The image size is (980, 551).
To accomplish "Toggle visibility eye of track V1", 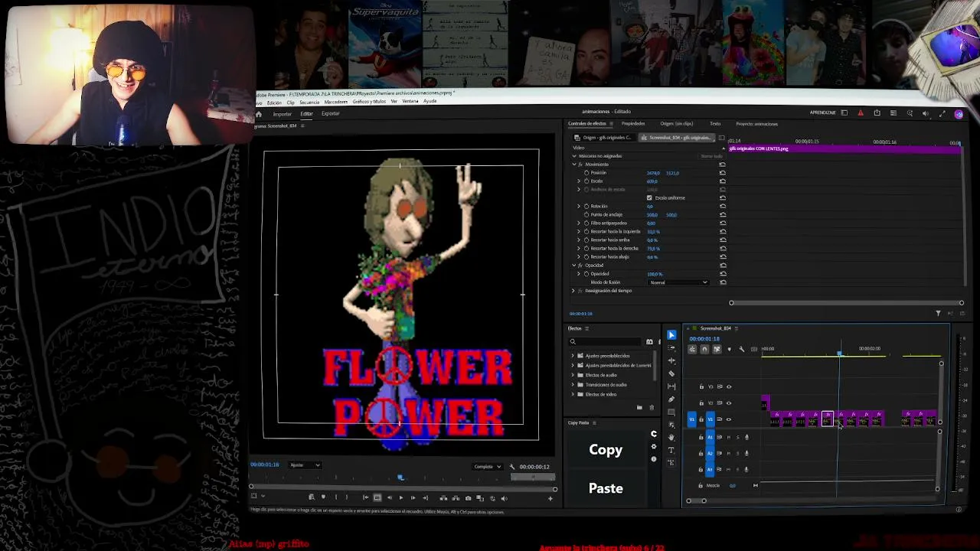I will pyautogui.click(x=729, y=419).
